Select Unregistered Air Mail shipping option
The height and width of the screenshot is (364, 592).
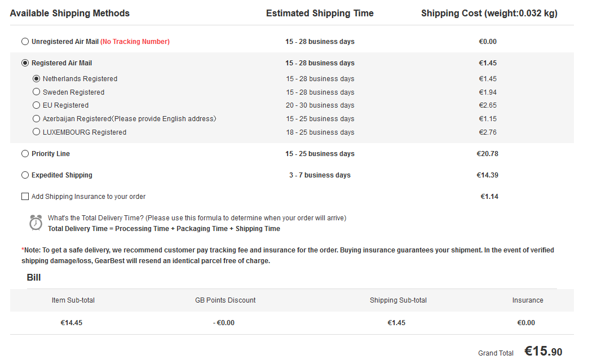(x=25, y=42)
